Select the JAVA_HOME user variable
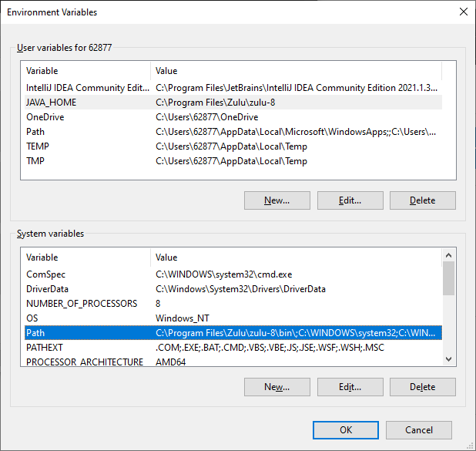The image size is (476, 451). pos(233,103)
